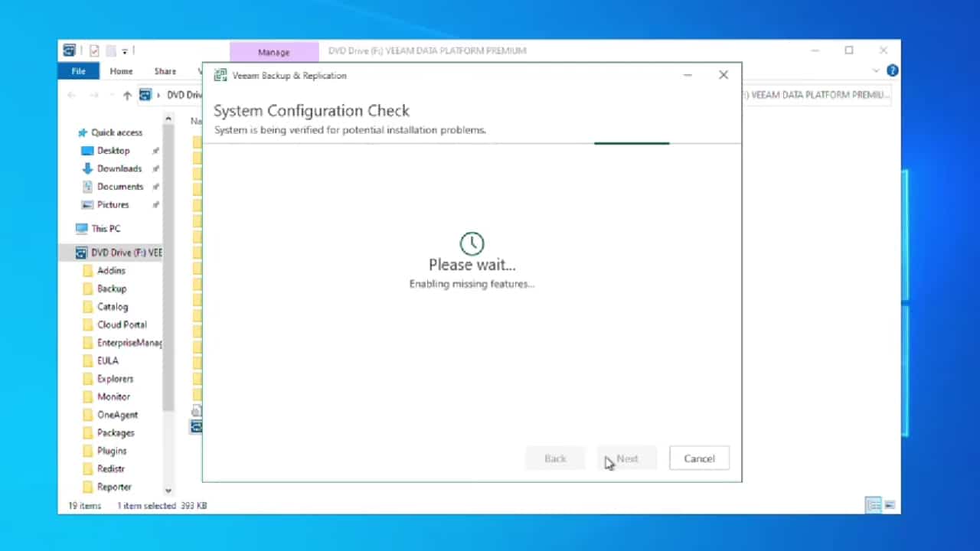Image resolution: width=980 pixels, height=551 pixels.
Task: Click the address bar path chevron
Action: tap(159, 95)
